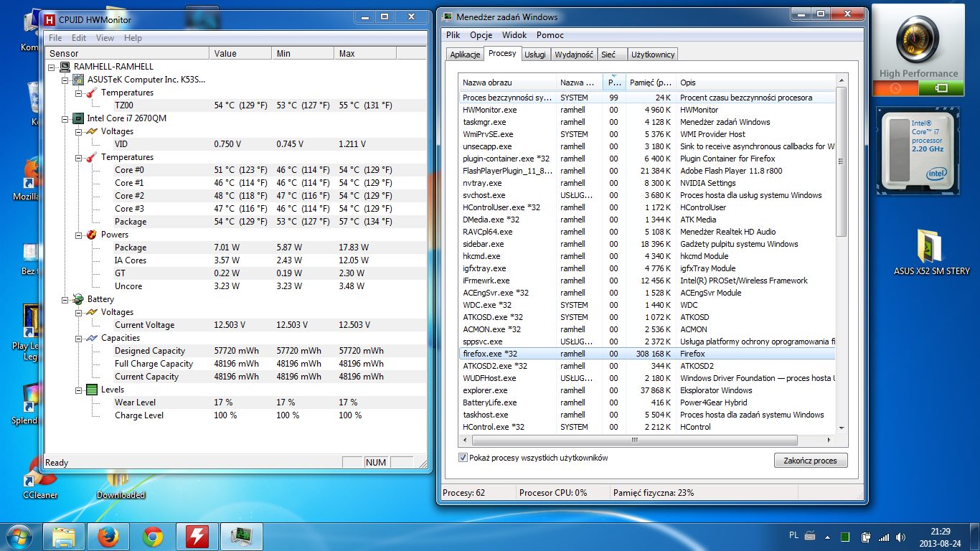Collapse the Powers node
The height and width of the screenshot is (551, 980).
tap(79, 235)
